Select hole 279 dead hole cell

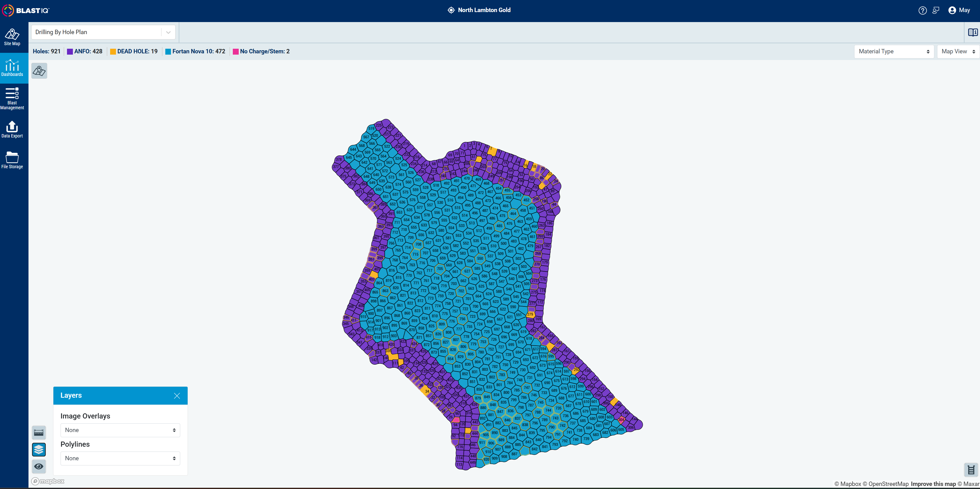(530, 315)
